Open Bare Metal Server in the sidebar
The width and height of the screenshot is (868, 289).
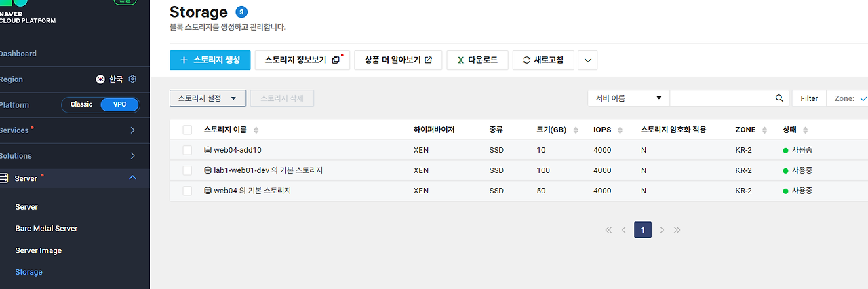(46, 229)
